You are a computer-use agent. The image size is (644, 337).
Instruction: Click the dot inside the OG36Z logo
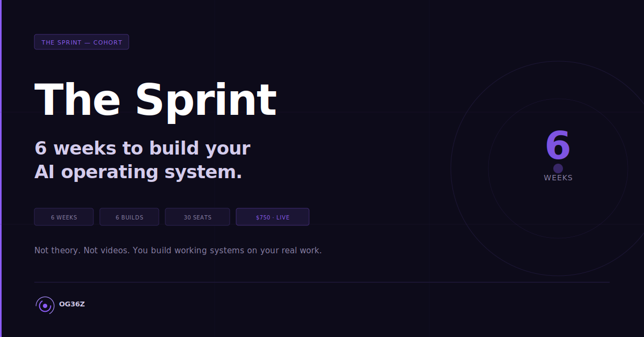click(45, 305)
